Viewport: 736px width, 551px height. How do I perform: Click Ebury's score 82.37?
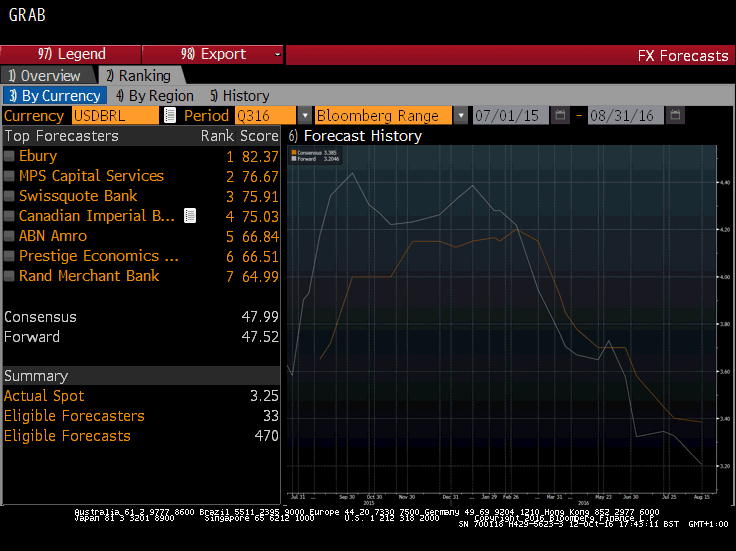coord(261,156)
